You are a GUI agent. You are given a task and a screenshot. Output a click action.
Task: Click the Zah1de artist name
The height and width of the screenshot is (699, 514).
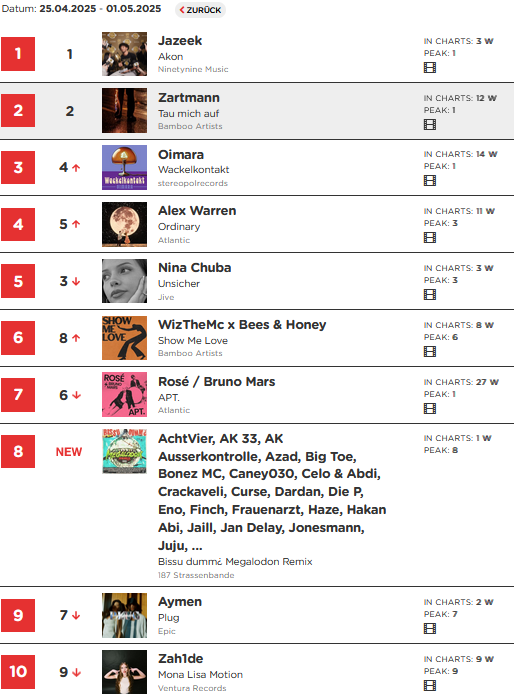point(181,658)
